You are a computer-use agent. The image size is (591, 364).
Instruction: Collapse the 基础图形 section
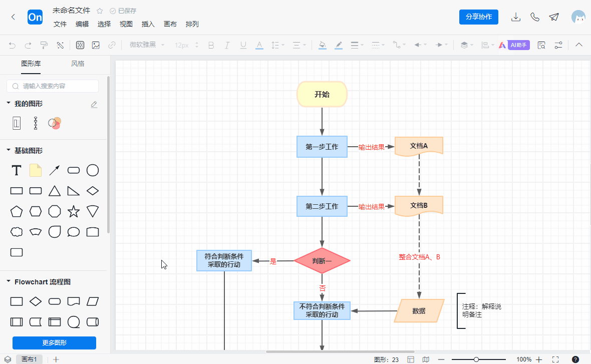pyautogui.click(x=9, y=150)
